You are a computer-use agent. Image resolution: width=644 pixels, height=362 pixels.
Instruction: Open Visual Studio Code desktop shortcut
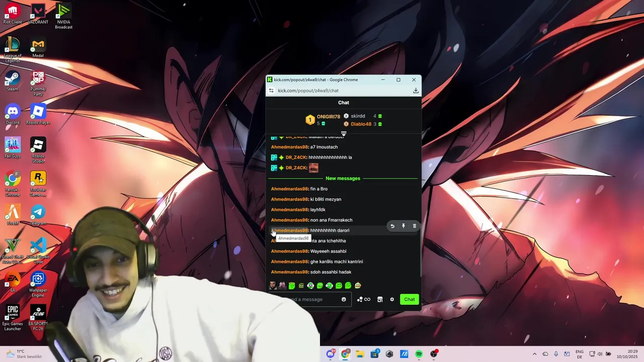click(38, 251)
